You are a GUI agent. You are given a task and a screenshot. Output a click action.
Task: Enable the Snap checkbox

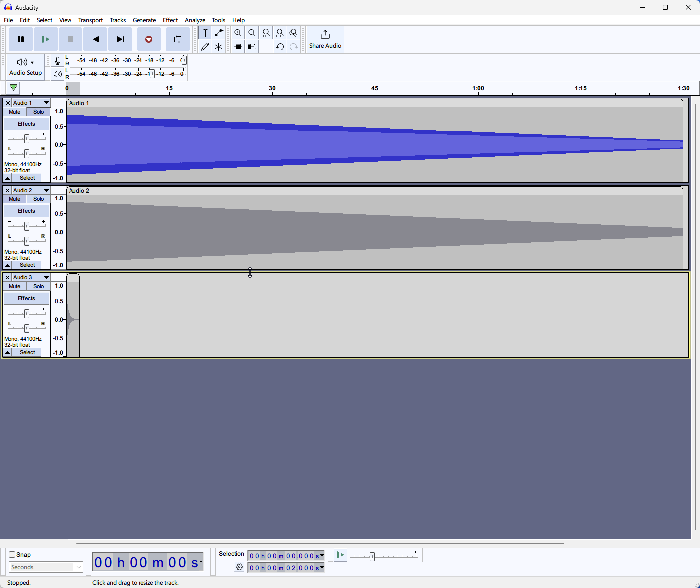12,554
